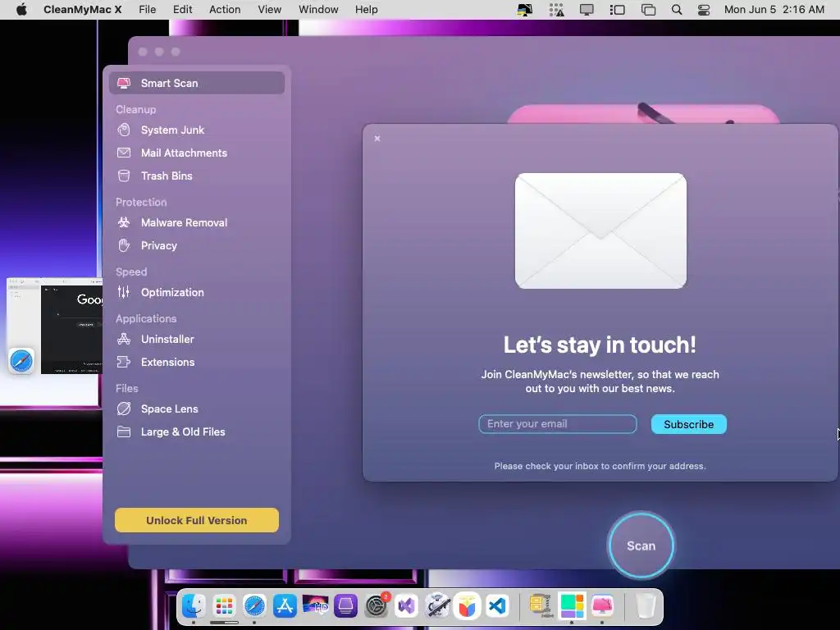Open the Help menu
Image resolution: width=840 pixels, height=630 pixels.
click(367, 10)
